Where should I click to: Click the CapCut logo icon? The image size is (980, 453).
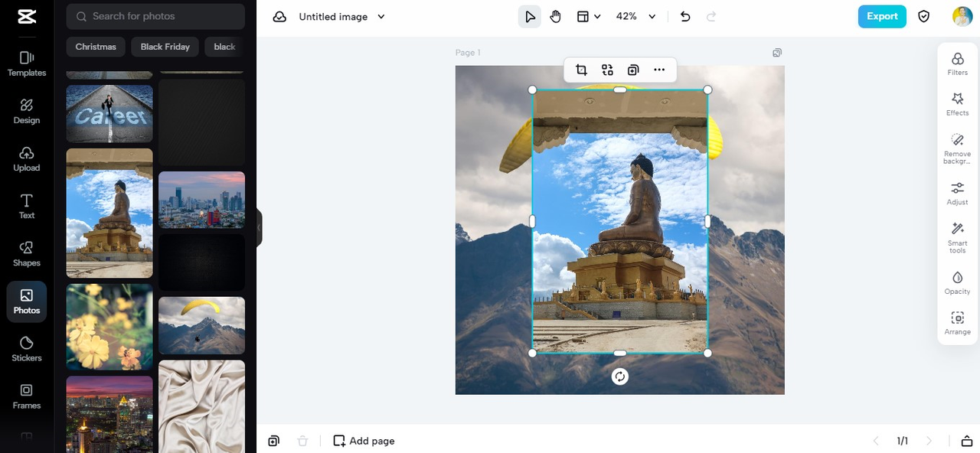pyautogui.click(x=26, y=17)
